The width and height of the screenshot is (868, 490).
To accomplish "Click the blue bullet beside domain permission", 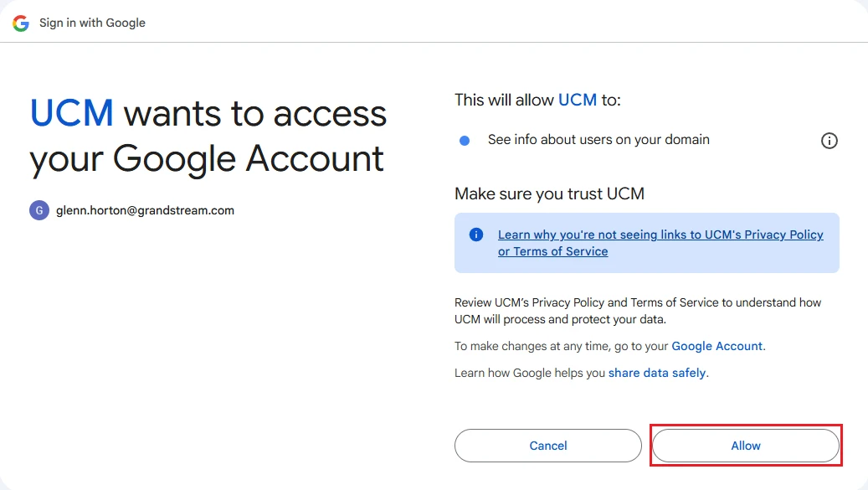I will tap(465, 141).
